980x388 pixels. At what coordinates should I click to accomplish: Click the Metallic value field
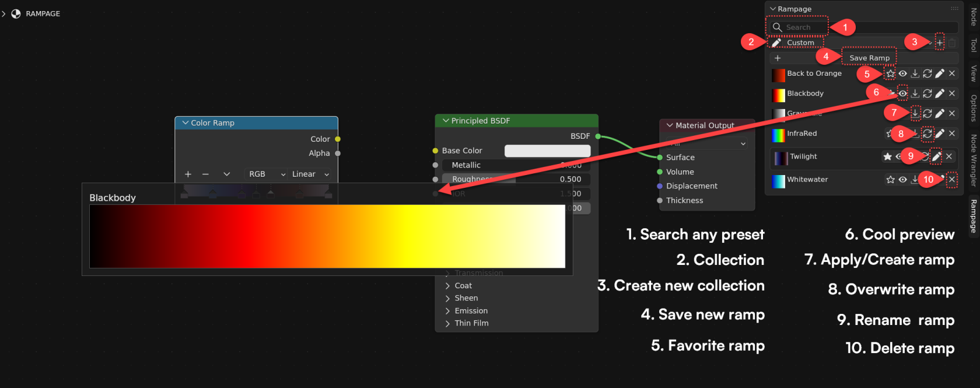516,165
